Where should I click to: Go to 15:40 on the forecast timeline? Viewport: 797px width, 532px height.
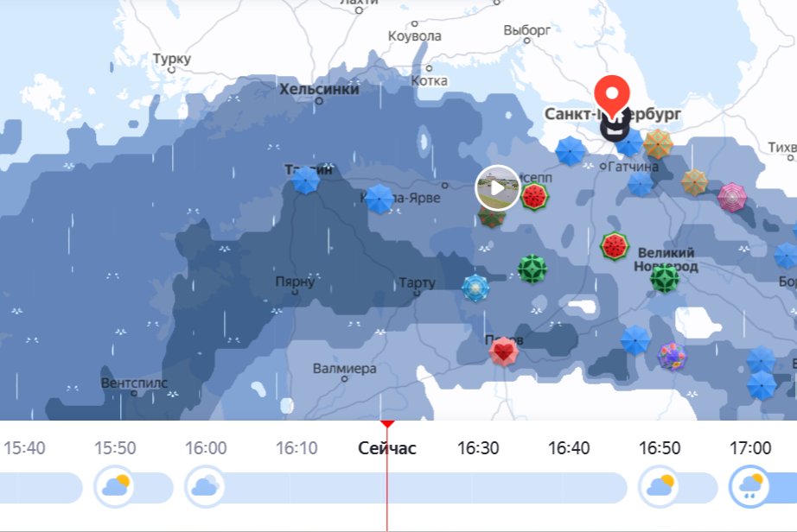point(24,448)
